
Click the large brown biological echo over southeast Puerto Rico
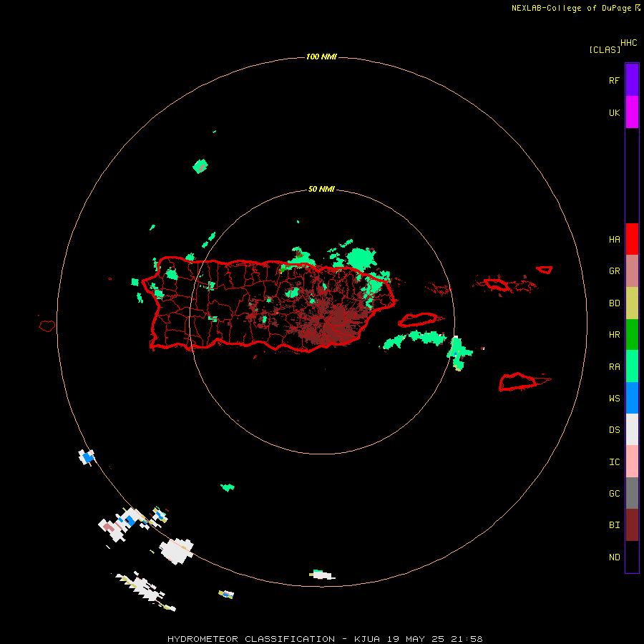331,323
